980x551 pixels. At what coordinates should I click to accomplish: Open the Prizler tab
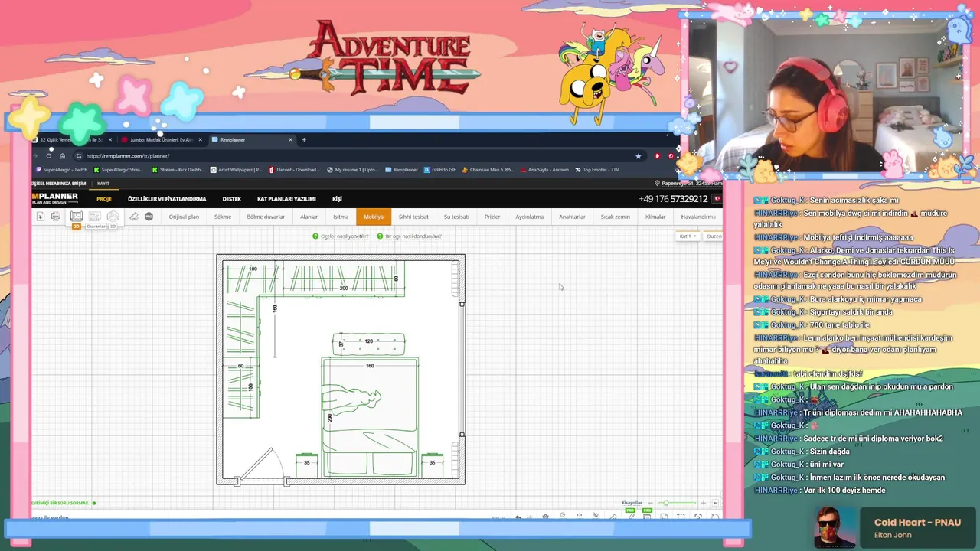(492, 217)
